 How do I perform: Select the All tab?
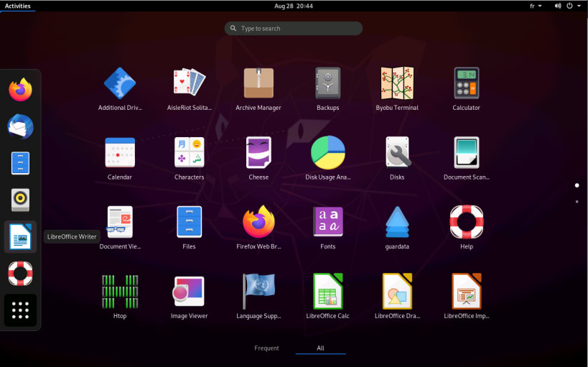coord(320,348)
